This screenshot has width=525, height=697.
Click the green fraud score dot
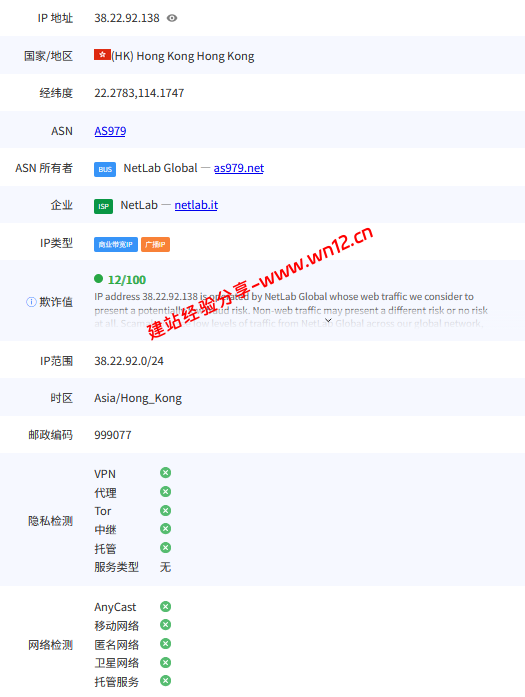[99, 279]
